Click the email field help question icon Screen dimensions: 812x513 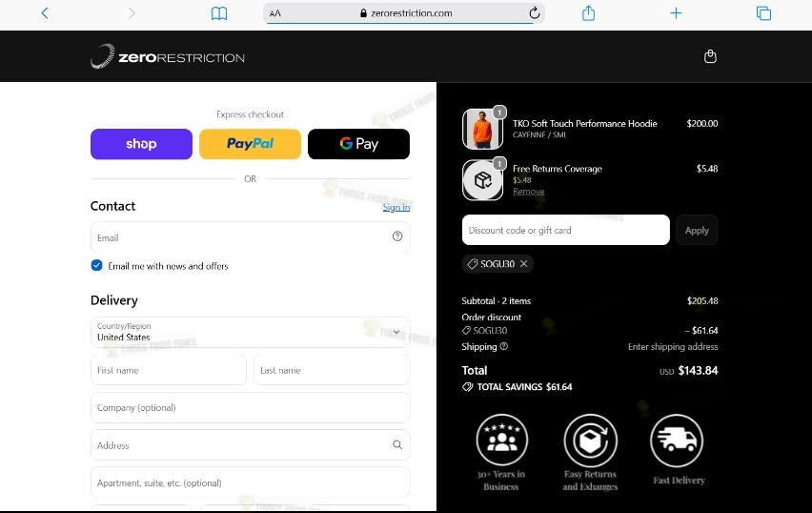pyautogui.click(x=397, y=236)
